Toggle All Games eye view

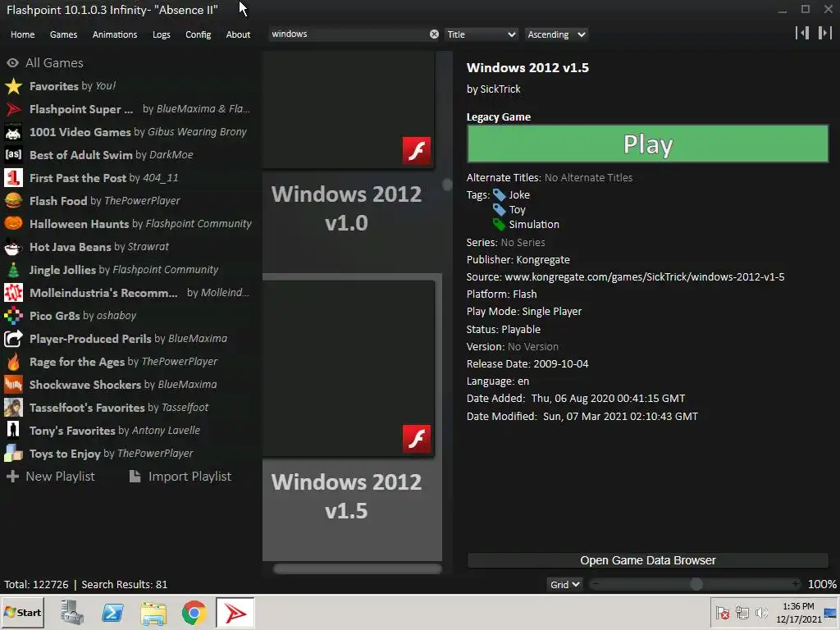tap(12, 63)
